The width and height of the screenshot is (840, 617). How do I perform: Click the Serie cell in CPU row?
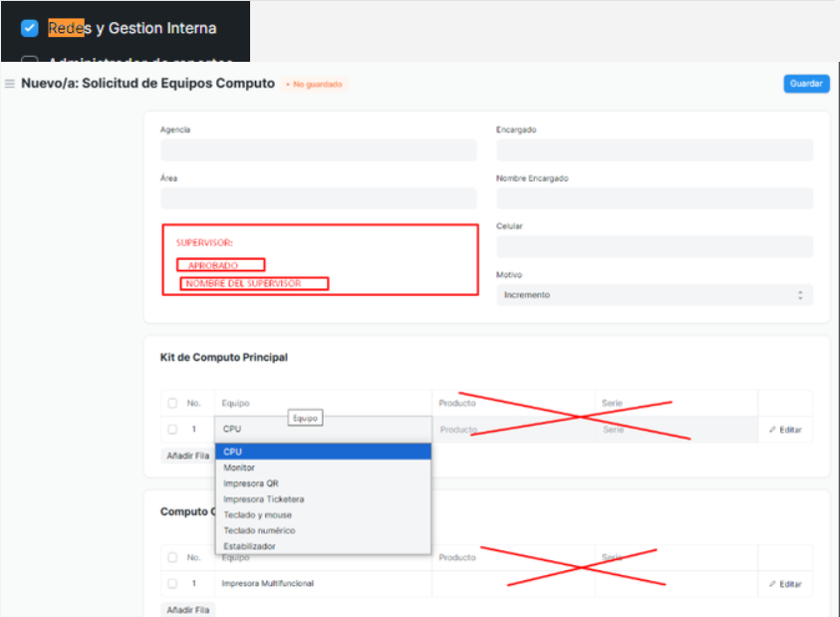(x=676, y=430)
